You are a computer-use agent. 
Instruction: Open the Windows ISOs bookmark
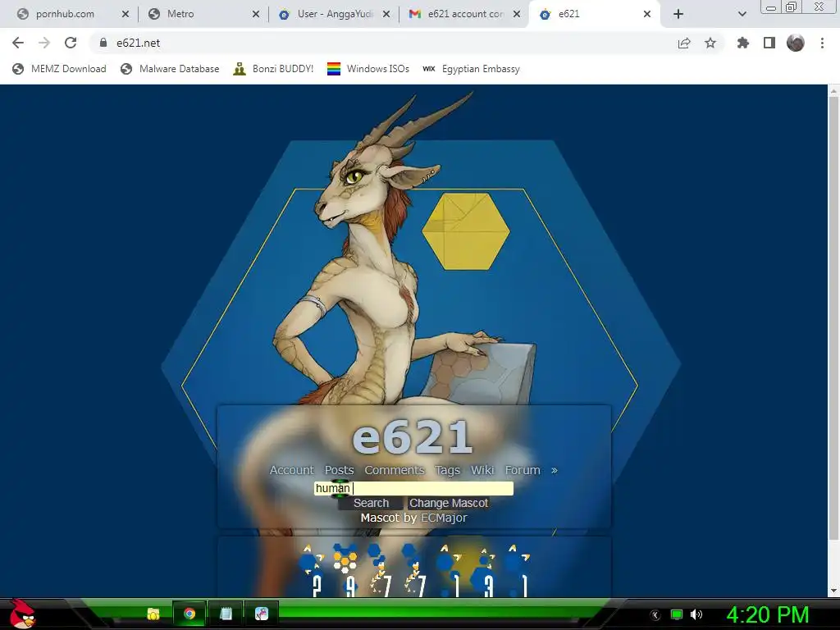click(x=368, y=69)
